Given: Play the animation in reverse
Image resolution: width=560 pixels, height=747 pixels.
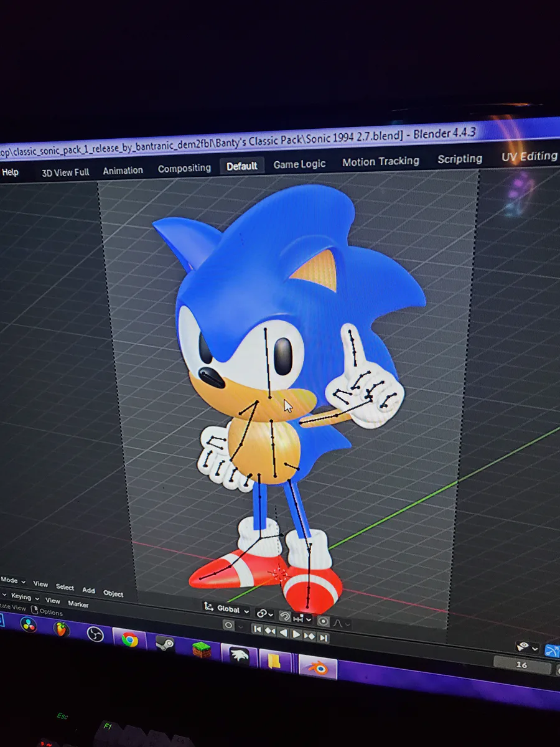Looking at the screenshot, I should 283,633.
